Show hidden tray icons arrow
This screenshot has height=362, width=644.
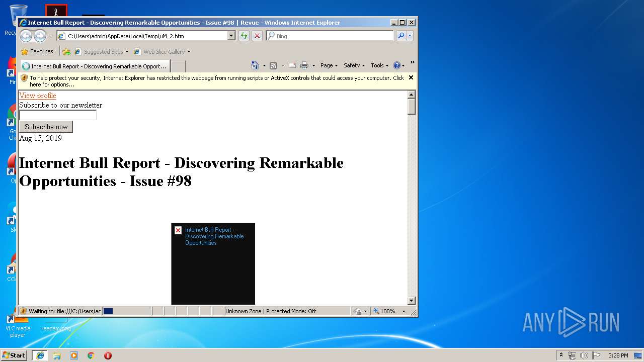pyautogui.click(x=561, y=355)
